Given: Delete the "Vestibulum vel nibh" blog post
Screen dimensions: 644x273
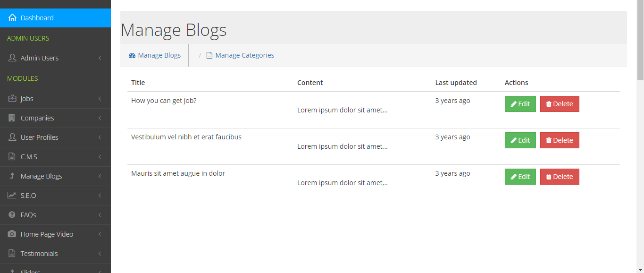Looking at the screenshot, I should click(x=559, y=140).
